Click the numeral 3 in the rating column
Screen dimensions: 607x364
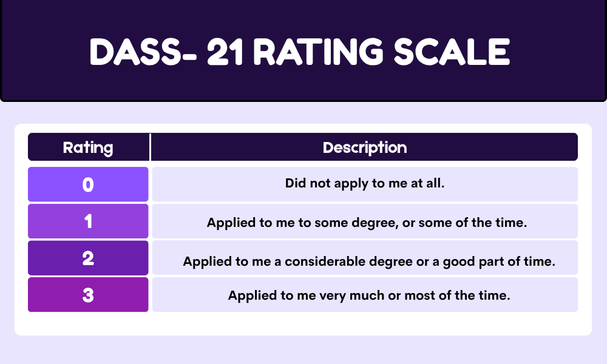click(88, 295)
